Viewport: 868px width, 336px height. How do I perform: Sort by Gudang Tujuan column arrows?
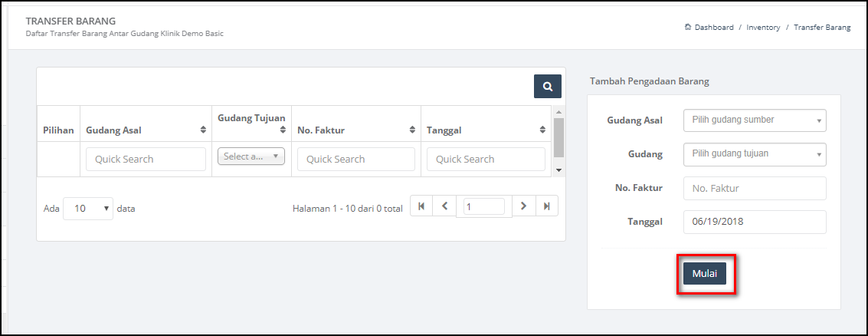[283, 130]
